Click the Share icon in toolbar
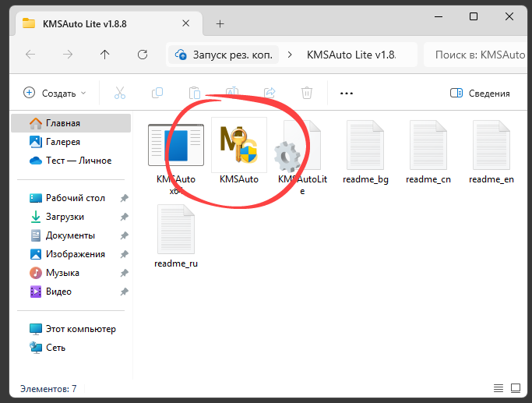Image resolution: width=532 pixels, height=403 pixels. click(x=270, y=93)
